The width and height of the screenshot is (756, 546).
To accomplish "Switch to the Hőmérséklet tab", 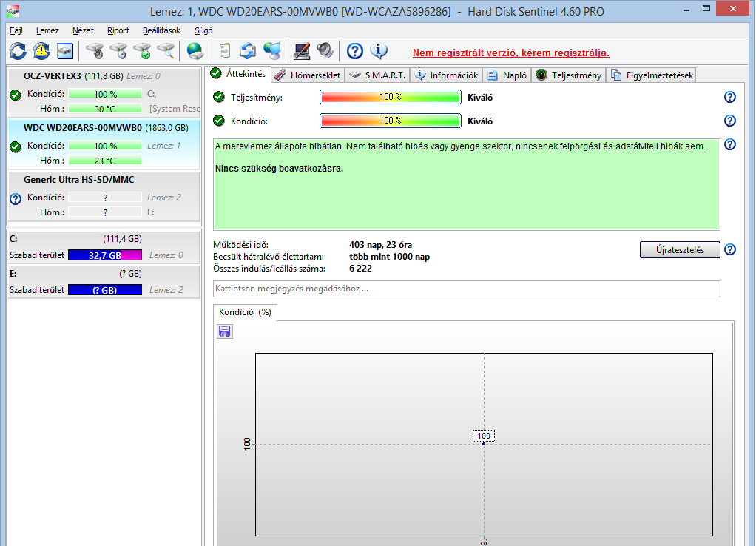I will point(308,75).
